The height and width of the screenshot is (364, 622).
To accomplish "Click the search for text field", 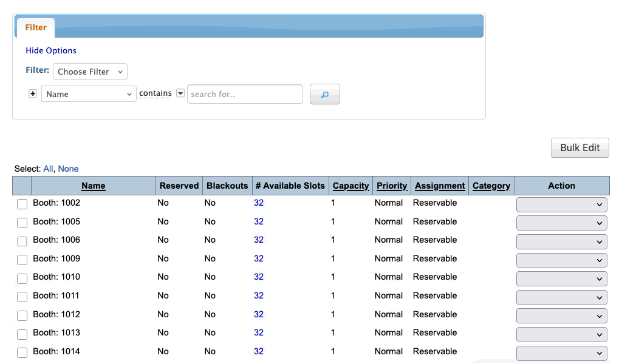I will [x=245, y=94].
